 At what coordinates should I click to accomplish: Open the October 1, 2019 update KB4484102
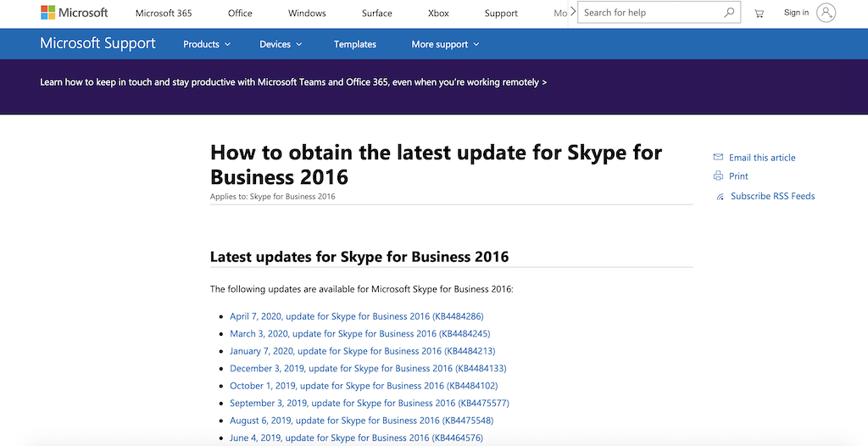coord(364,386)
